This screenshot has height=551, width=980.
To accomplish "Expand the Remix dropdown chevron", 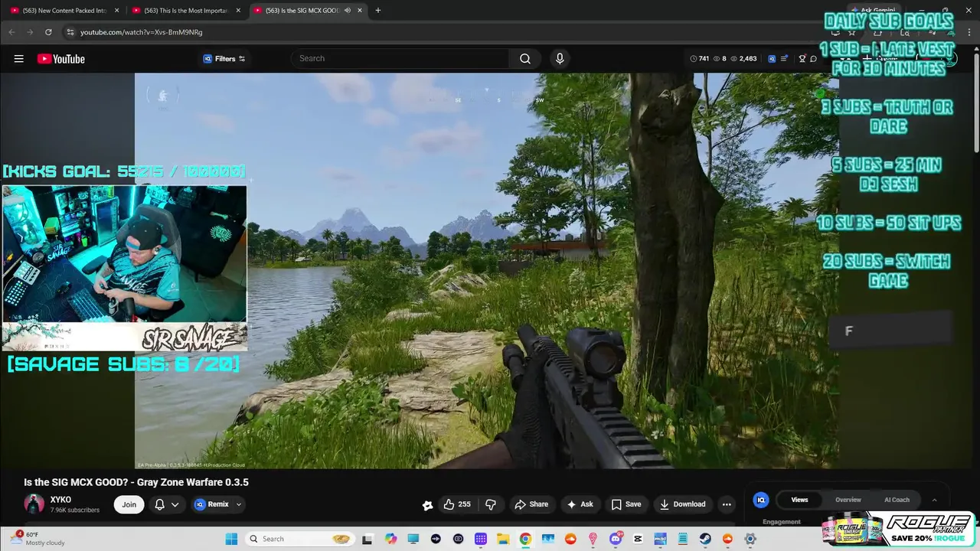I will (x=239, y=504).
